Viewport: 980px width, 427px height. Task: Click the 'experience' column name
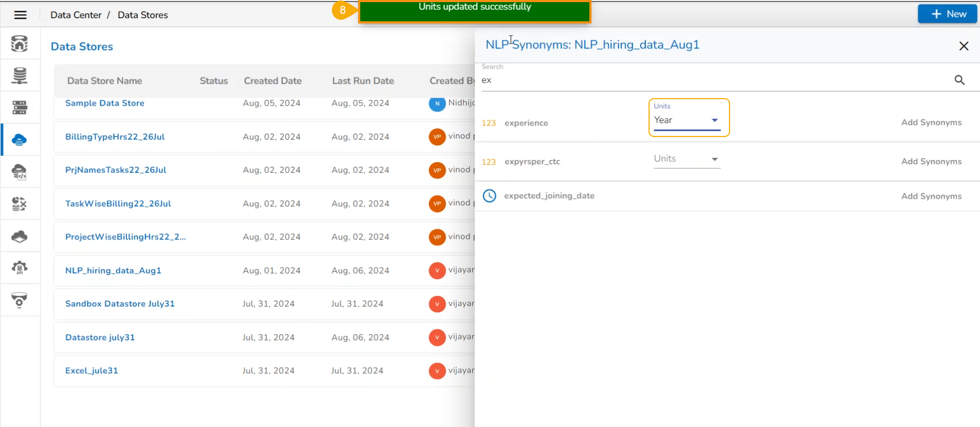click(526, 123)
